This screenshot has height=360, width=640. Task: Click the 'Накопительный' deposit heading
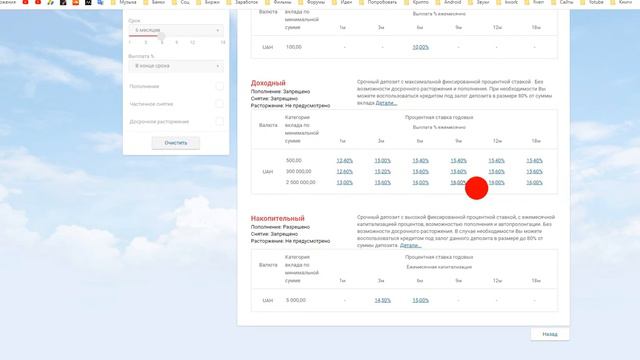(x=278, y=218)
